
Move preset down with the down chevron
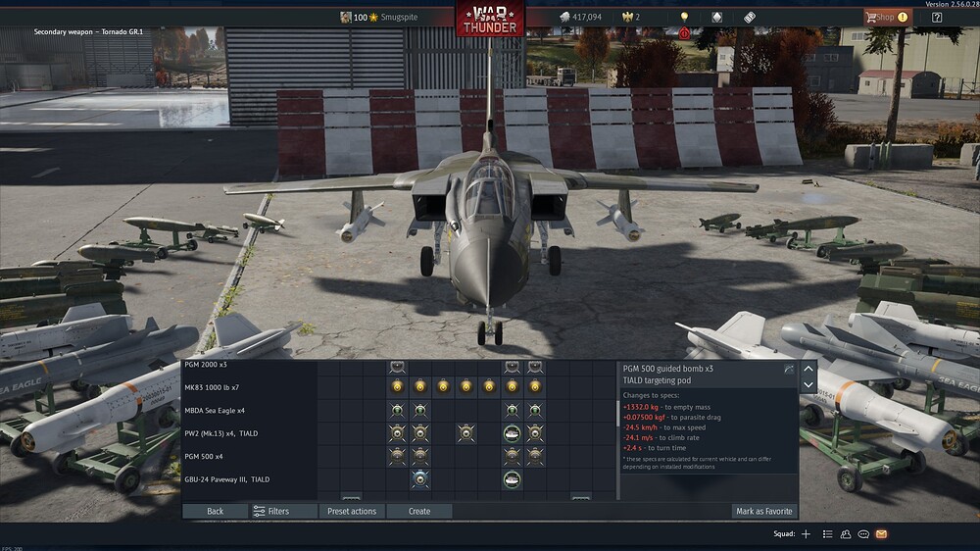808,384
